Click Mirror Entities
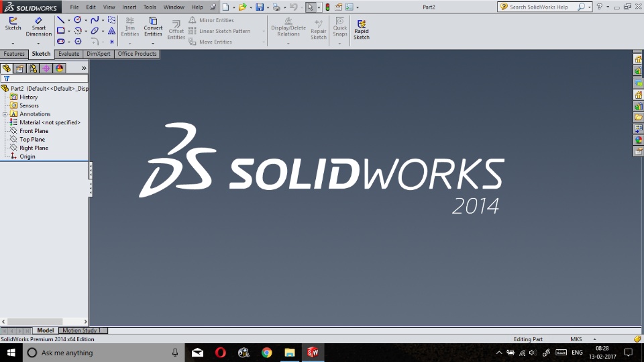The width and height of the screenshot is (644, 362). pos(211,20)
